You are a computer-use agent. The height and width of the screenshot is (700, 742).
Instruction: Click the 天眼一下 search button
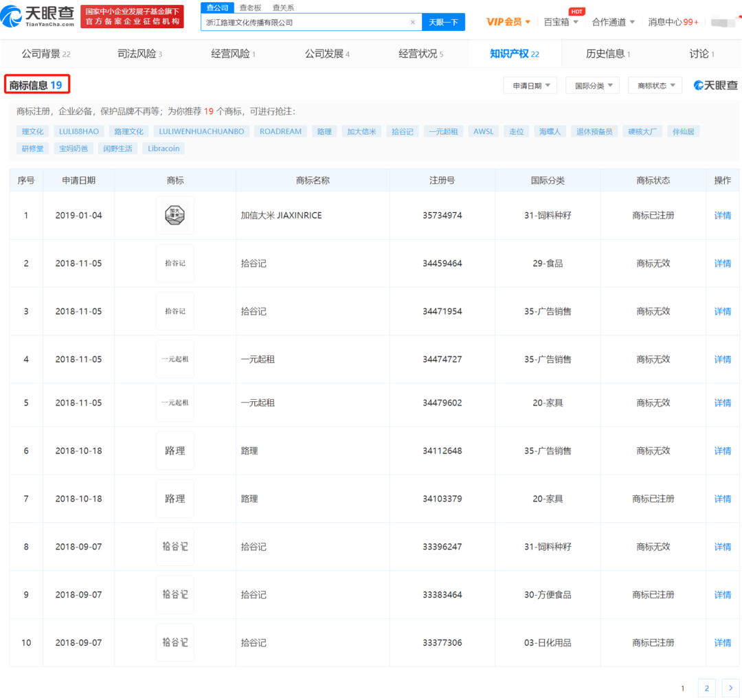click(443, 22)
